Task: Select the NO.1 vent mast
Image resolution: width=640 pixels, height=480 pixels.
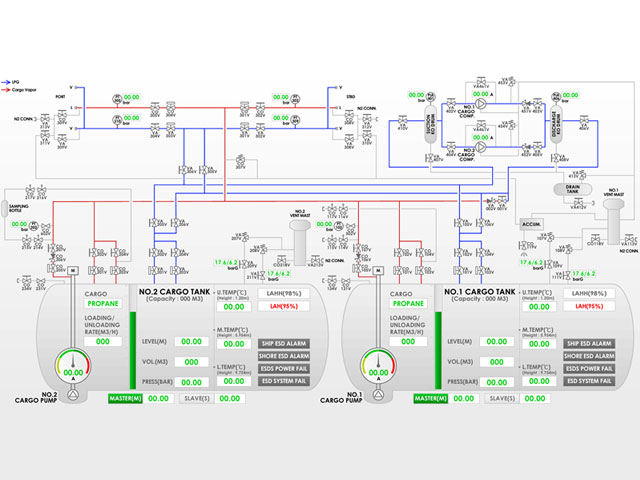Action: (613, 221)
